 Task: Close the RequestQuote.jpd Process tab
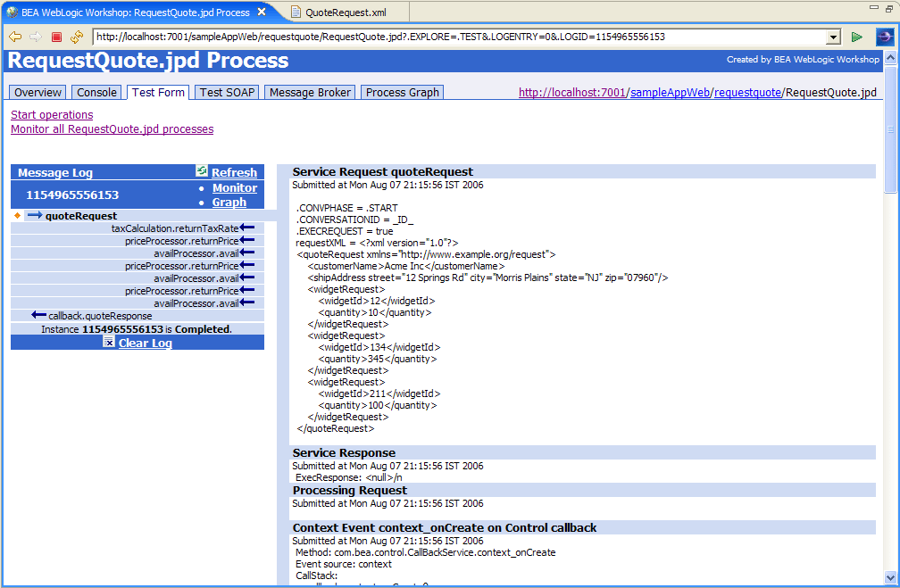262,12
